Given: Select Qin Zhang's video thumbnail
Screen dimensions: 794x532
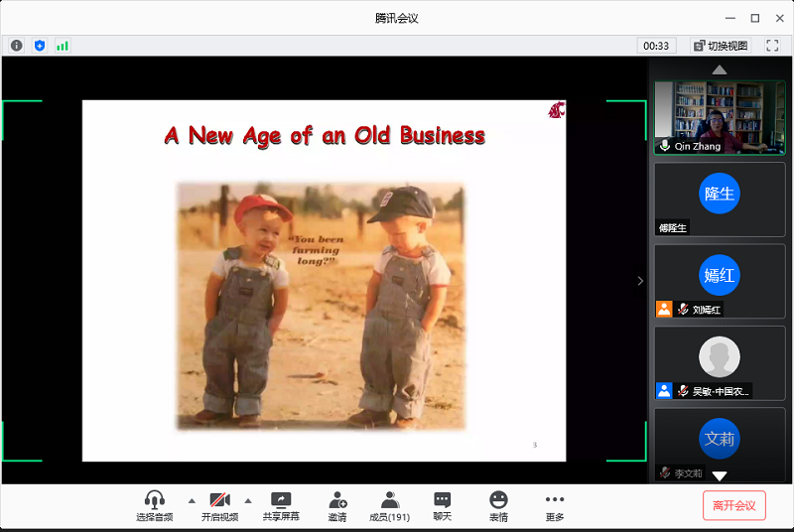Looking at the screenshot, I should [x=720, y=117].
